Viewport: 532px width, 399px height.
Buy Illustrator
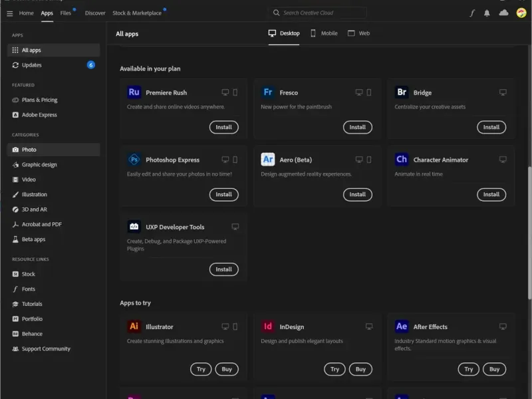click(227, 369)
